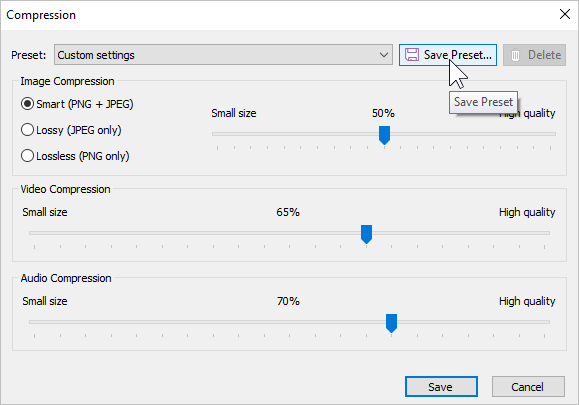The image size is (579, 405).
Task: Confirm with the Save button
Action: coord(441,387)
